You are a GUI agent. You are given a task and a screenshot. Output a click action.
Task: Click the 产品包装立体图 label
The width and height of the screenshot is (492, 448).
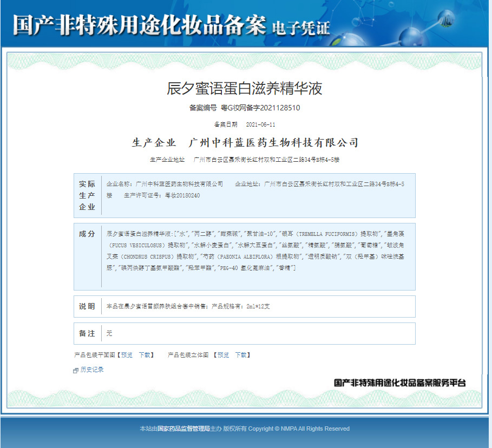tap(188, 355)
